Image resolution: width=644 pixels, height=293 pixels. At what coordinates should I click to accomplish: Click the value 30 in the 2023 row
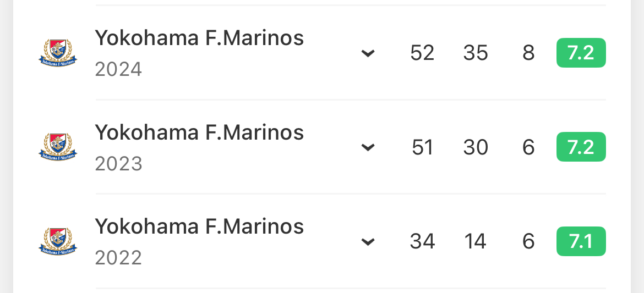[x=476, y=147]
